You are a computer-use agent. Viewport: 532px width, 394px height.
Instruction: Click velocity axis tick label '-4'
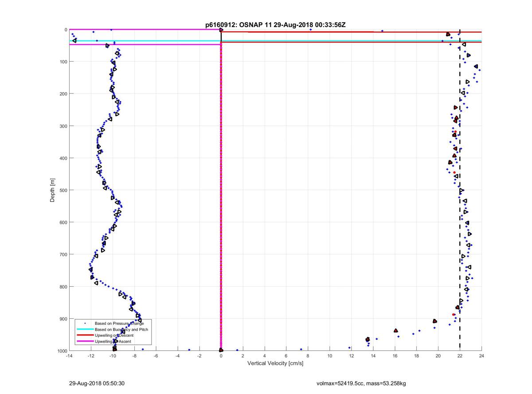(177, 356)
